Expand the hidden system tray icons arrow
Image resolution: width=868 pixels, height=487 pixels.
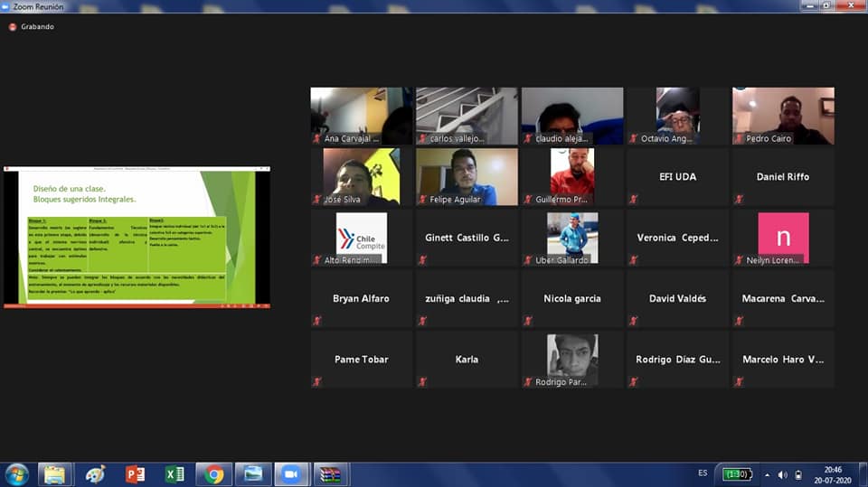coord(767,474)
